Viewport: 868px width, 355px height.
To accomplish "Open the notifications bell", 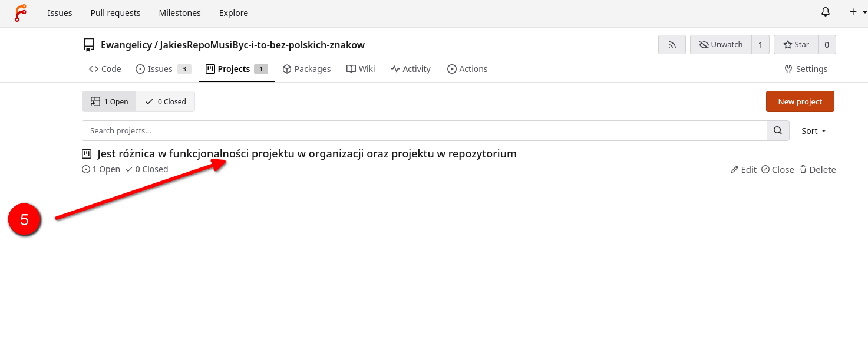I will (x=826, y=12).
